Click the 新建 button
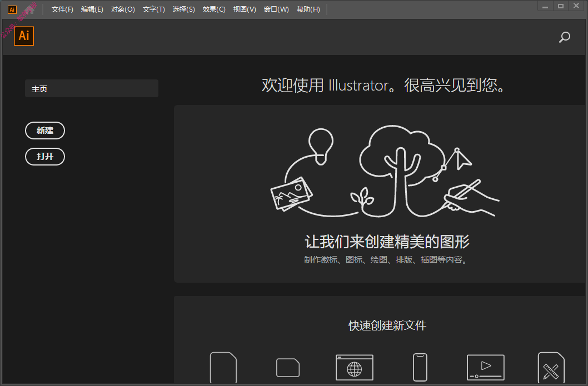The height and width of the screenshot is (386, 588). coord(45,131)
